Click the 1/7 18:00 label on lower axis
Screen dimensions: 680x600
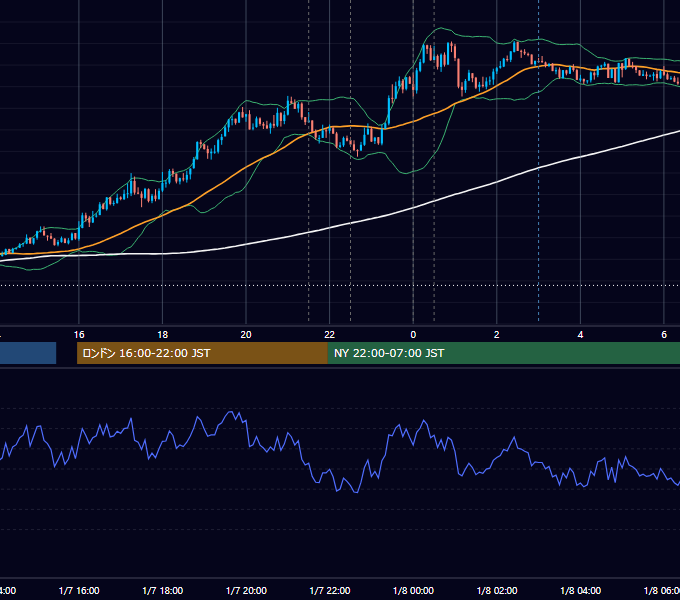point(163,591)
